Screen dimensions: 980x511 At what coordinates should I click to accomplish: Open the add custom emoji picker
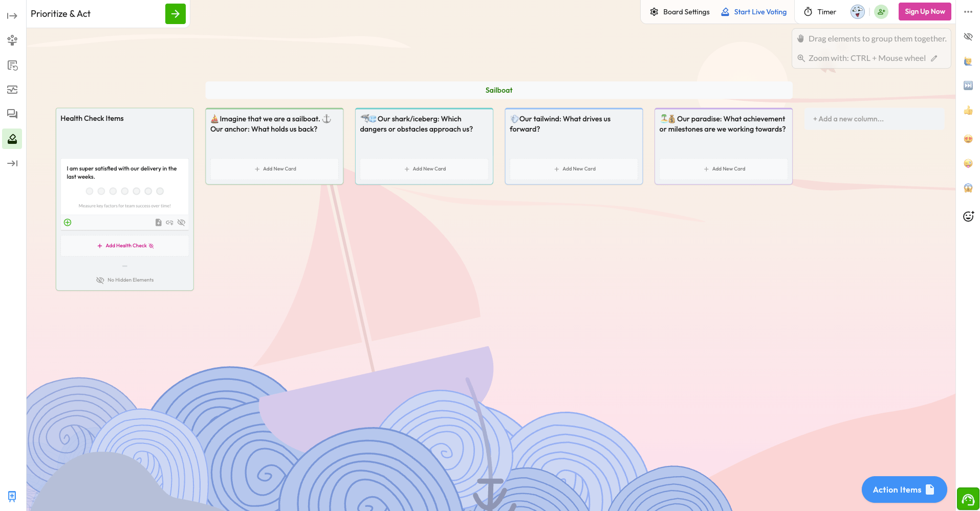968,217
